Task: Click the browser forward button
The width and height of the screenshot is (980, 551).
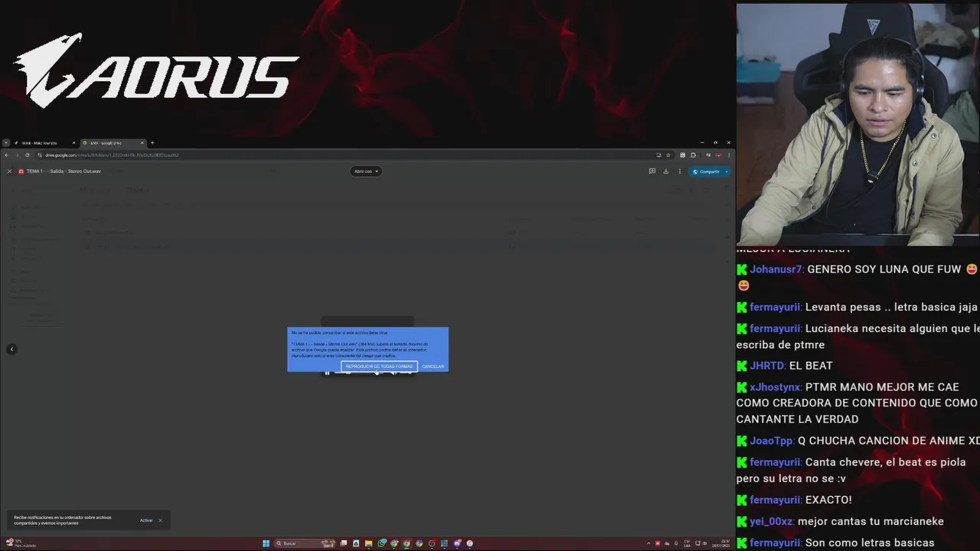Action: (x=17, y=155)
